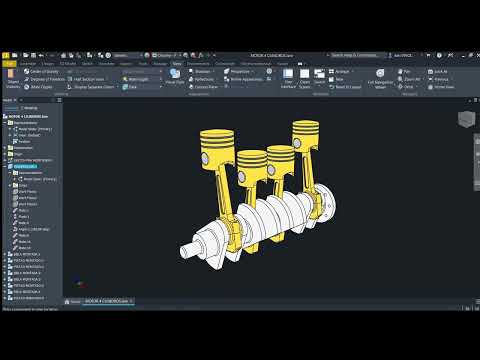
Task: Open the Arrange windows dropdown
Action: pos(341,71)
